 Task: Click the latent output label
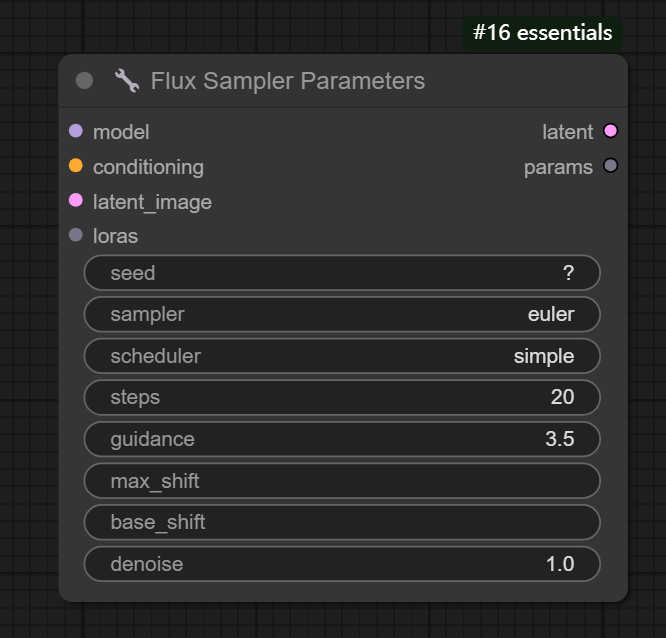point(567,132)
